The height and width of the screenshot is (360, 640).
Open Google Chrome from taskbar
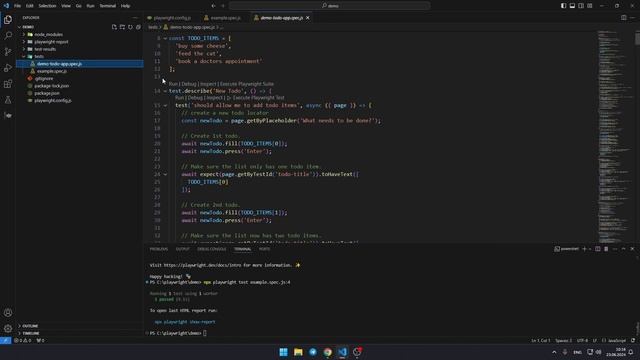327,352
